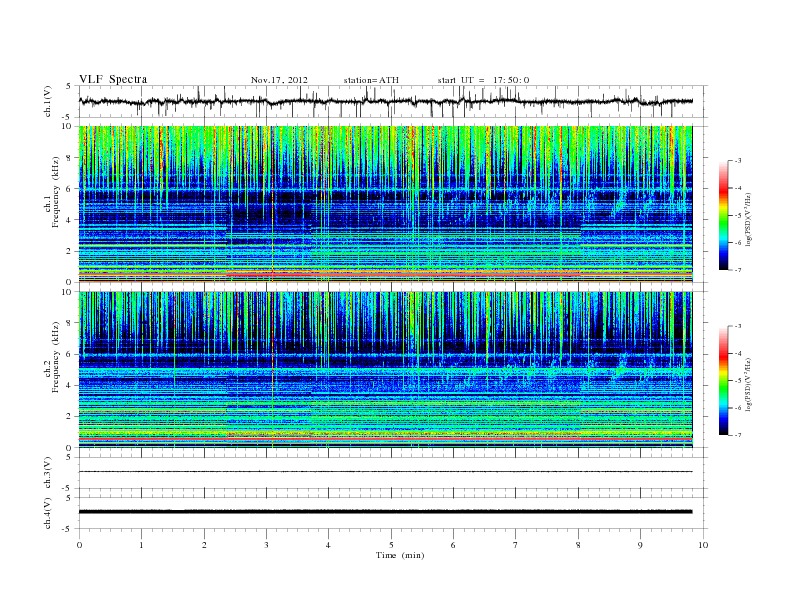The width and height of the screenshot is (792, 612).
Task: Click time axis tick label '0'
Action: [79, 545]
